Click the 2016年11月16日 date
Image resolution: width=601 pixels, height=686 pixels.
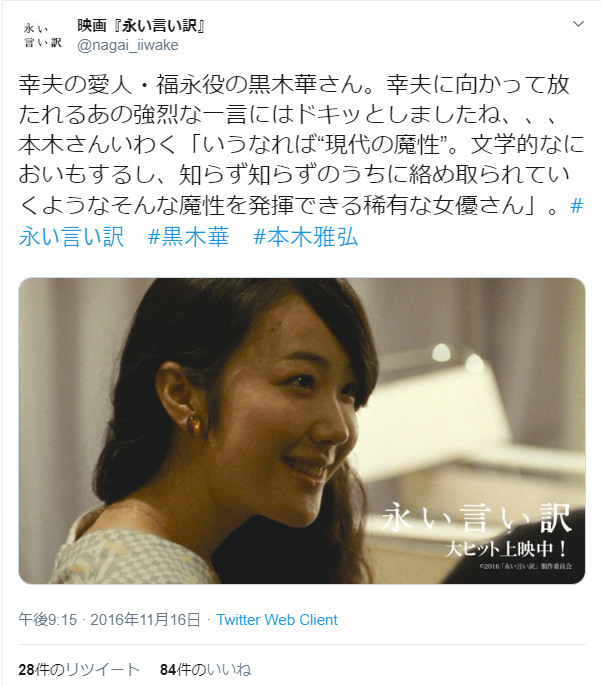point(145,620)
